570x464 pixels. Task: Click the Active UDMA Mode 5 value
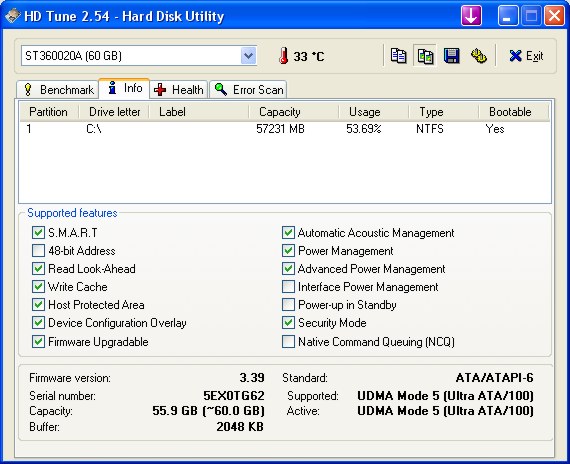[445, 411]
